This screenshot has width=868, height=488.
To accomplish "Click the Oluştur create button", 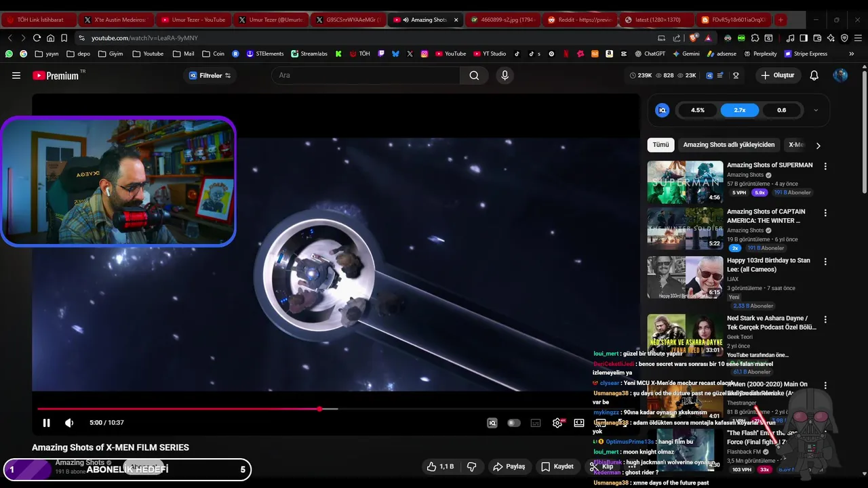I will (x=778, y=75).
